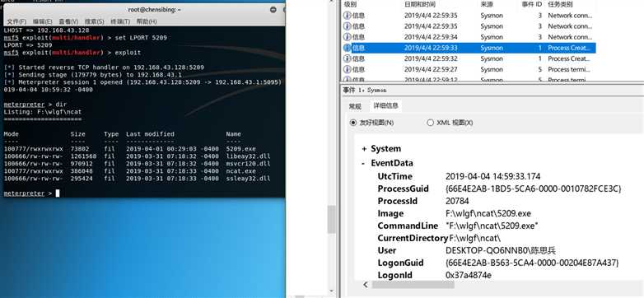Click the vertical scrollbar thumb left of the event list
Viewport: 644px width, 298px height.
[331, 219]
